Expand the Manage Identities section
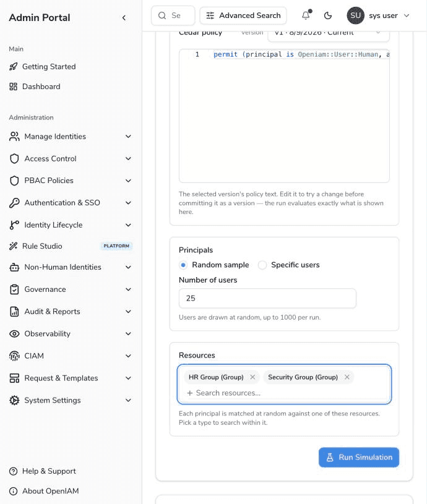The width and height of the screenshot is (427, 504). click(x=71, y=137)
